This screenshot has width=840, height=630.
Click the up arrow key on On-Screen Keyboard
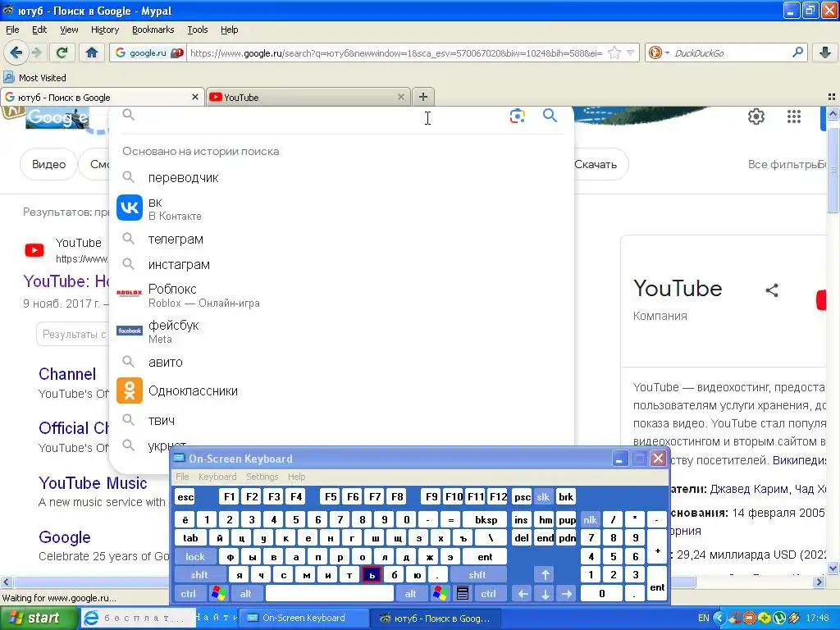[545, 575]
